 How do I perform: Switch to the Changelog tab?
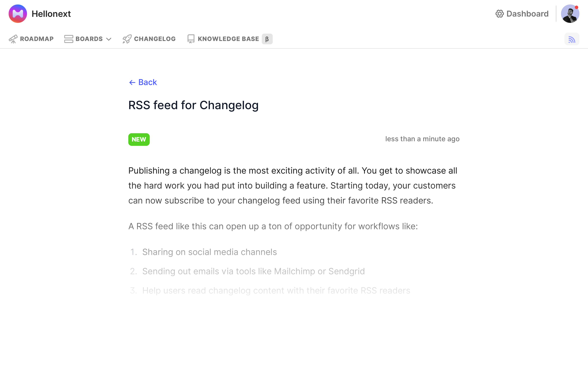click(155, 39)
